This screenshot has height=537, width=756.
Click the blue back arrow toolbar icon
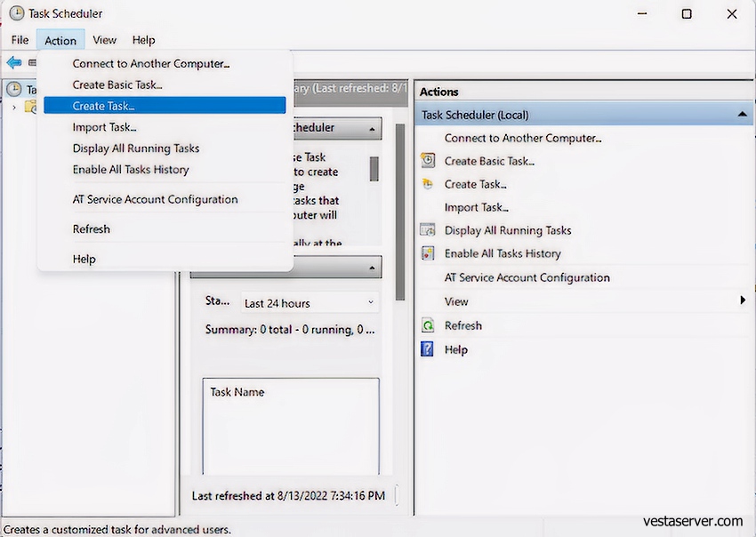tap(14, 62)
